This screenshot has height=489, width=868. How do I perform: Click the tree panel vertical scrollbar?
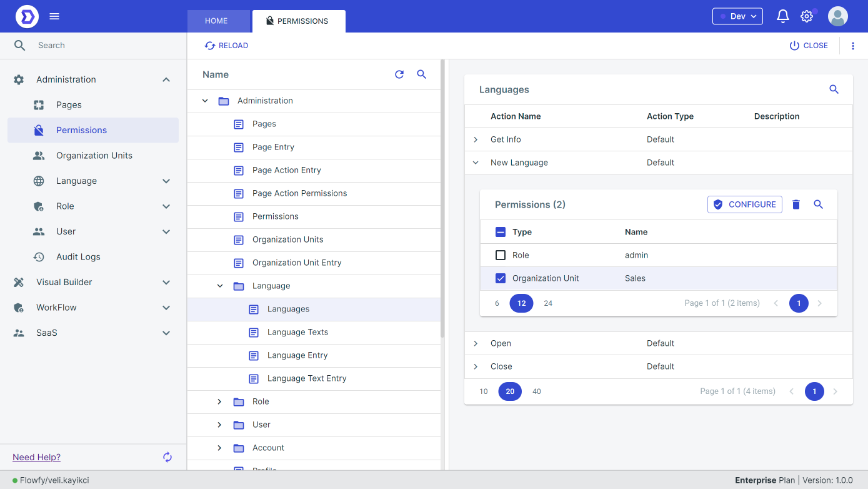[442, 199]
